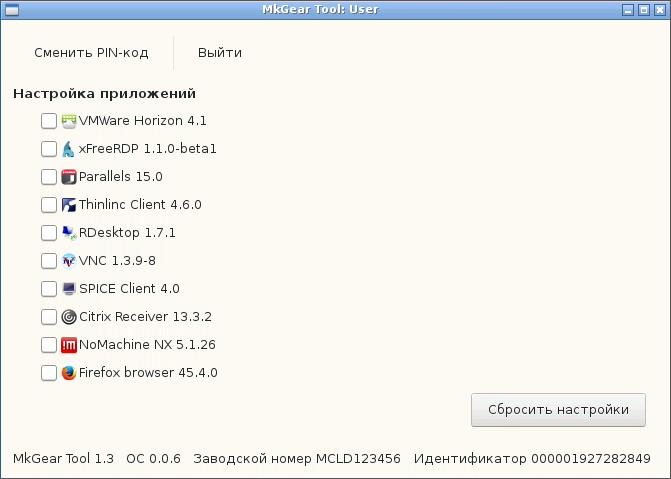Click the NoMachine NX red icon

tap(68, 345)
